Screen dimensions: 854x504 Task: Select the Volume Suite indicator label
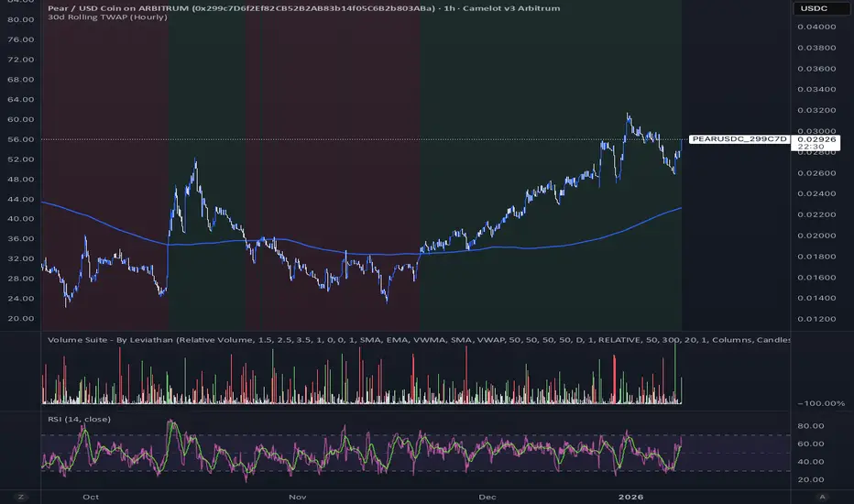[418, 340]
